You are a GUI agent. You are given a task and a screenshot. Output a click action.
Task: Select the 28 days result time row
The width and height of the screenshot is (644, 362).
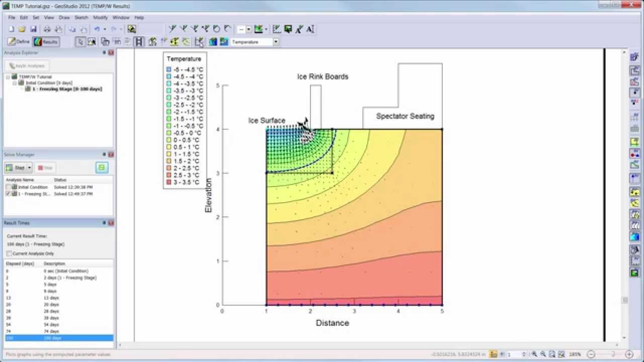click(59, 311)
